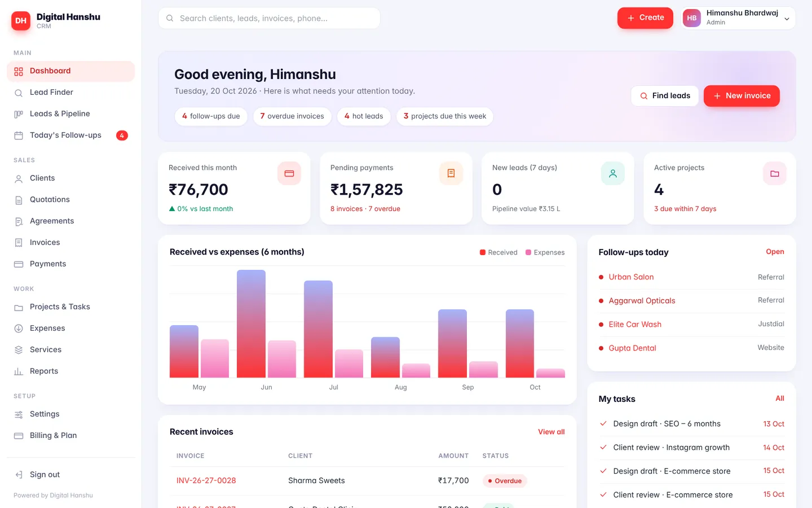The width and height of the screenshot is (812, 508).
Task: Click the DH logo icon
Action: (21, 21)
